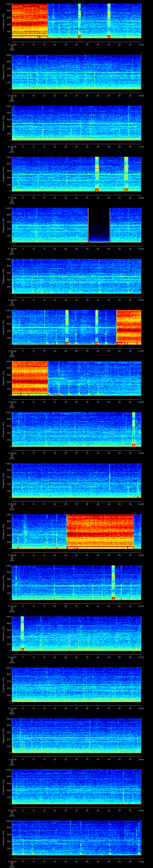Viewport: 153px width, 868px height.
Task: Click the 25:00 end time label
Action: 141,555
